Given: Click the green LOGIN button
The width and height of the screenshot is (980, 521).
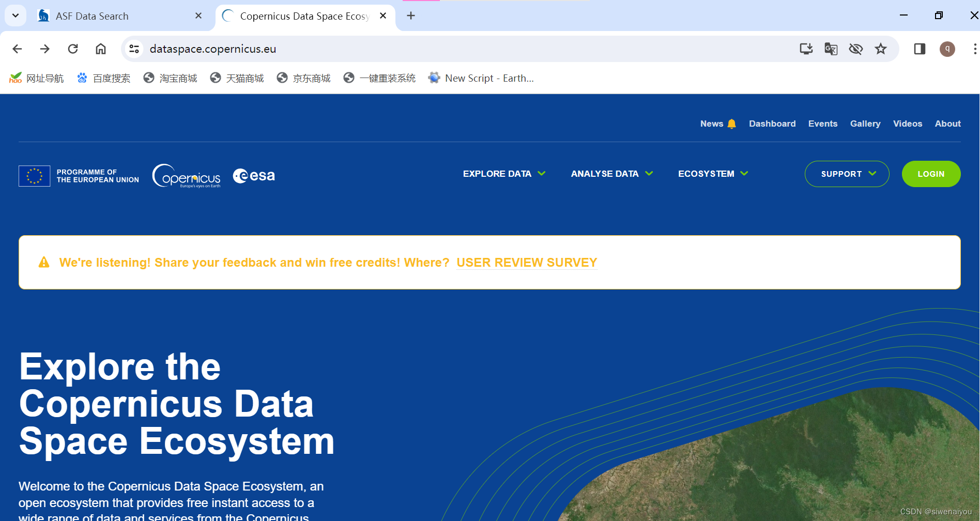Looking at the screenshot, I should tap(931, 174).
